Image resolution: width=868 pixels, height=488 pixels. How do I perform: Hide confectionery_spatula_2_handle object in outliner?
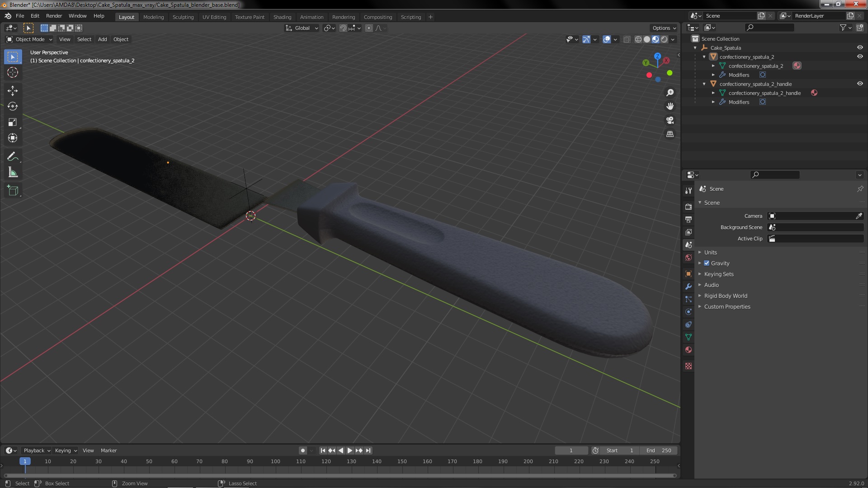pos(860,84)
